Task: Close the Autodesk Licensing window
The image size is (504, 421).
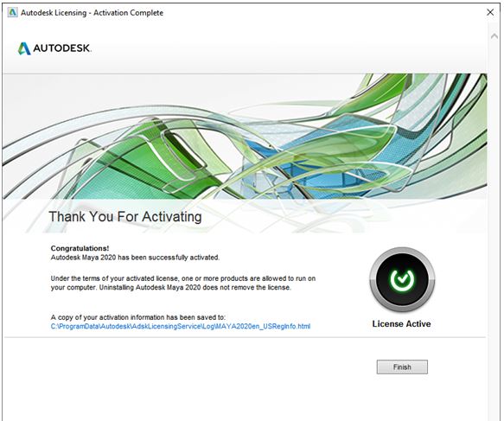Action: (490, 12)
